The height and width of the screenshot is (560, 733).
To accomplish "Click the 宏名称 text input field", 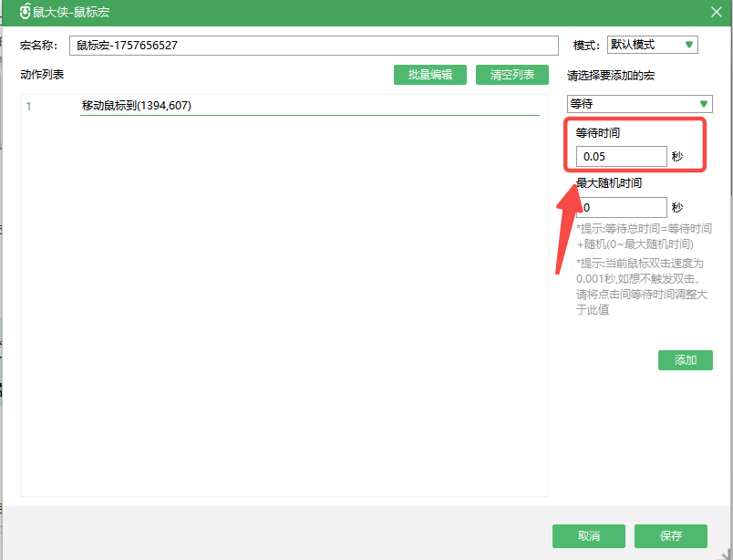I will click(x=313, y=46).
